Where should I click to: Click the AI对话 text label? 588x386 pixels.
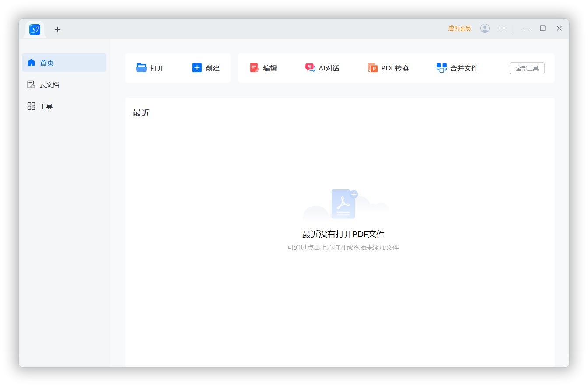coord(329,68)
